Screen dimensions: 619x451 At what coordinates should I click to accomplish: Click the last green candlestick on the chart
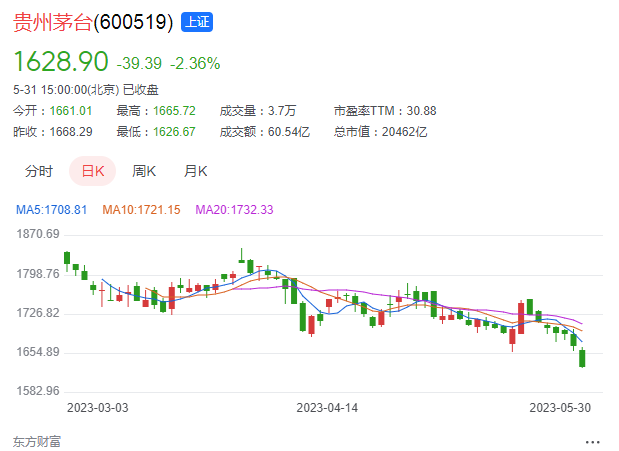point(582,358)
